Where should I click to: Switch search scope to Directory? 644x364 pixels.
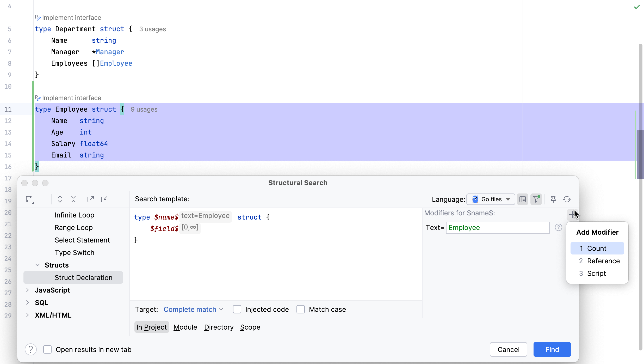pos(219,327)
